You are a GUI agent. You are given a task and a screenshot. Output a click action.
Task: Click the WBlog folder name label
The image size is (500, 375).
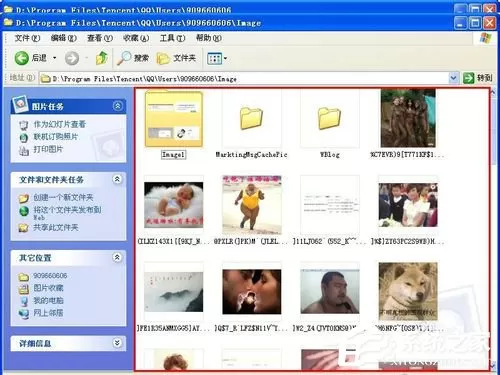tap(330, 155)
